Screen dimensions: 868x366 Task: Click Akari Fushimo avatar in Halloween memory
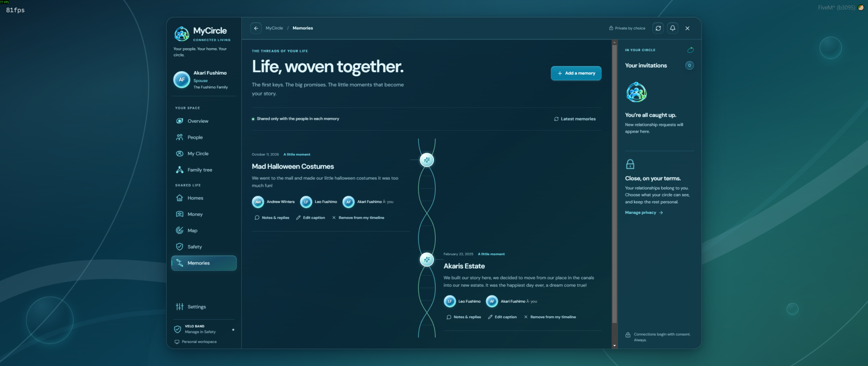pos(349,202)
